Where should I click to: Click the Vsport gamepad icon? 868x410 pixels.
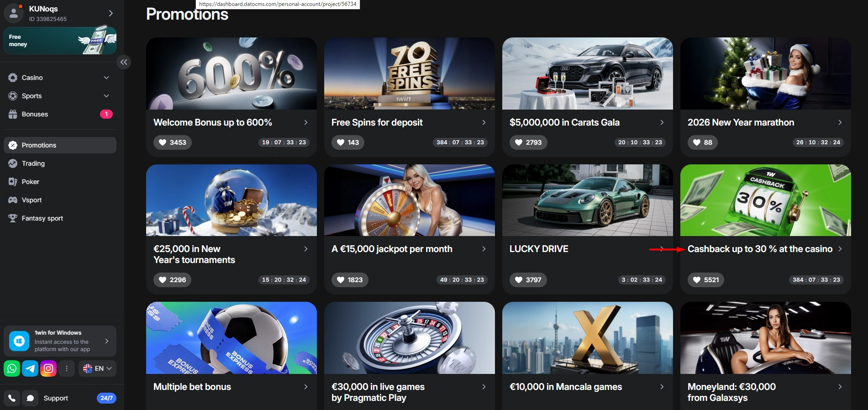[x=13, y=200]
